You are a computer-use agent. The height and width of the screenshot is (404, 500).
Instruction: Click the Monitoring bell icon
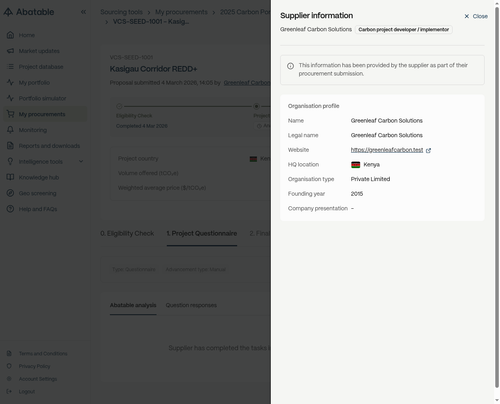coord(10,130)
